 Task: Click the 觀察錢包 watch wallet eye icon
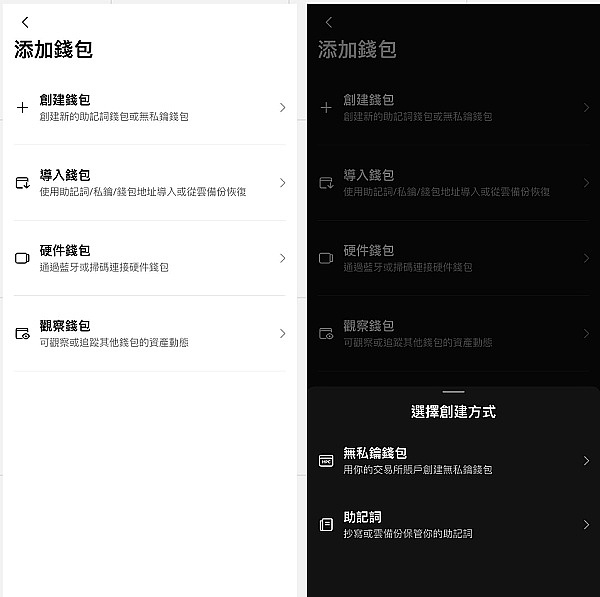click(22, 333)
